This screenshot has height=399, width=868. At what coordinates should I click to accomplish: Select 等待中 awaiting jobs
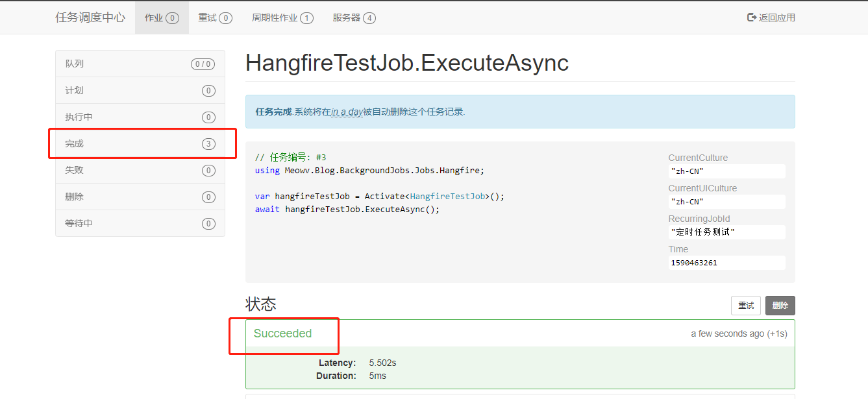point(140,223)
